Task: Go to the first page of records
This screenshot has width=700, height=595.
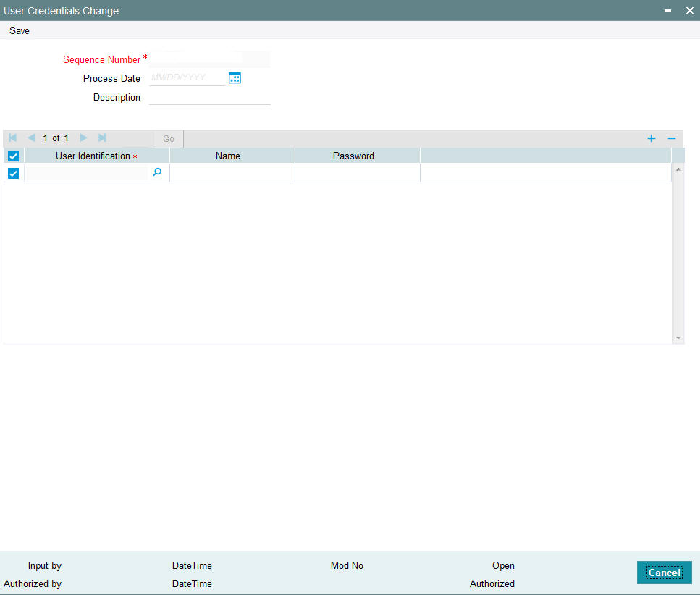Action: click(12, 138)
